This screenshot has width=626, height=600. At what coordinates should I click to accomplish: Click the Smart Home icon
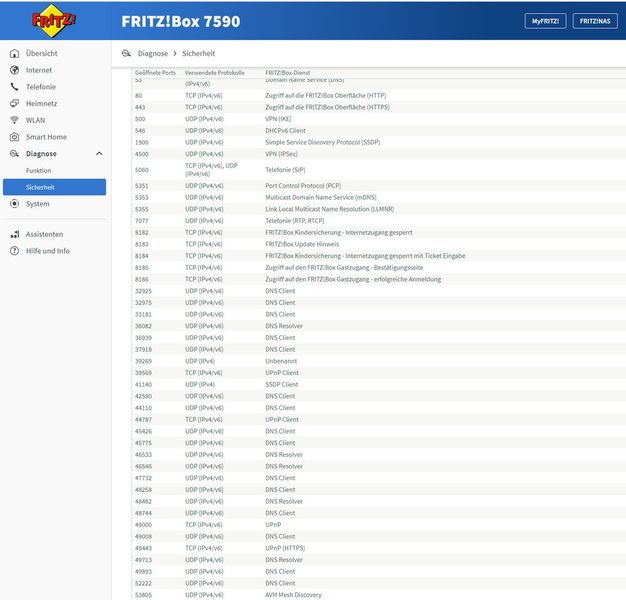pos(14,137)
